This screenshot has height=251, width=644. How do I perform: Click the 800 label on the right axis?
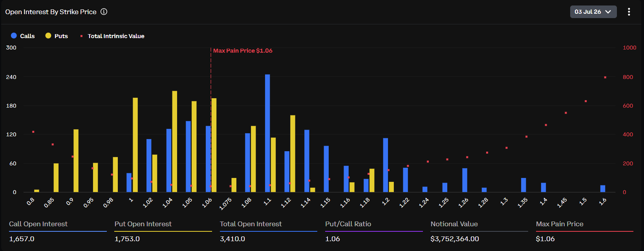click(628, 77)
